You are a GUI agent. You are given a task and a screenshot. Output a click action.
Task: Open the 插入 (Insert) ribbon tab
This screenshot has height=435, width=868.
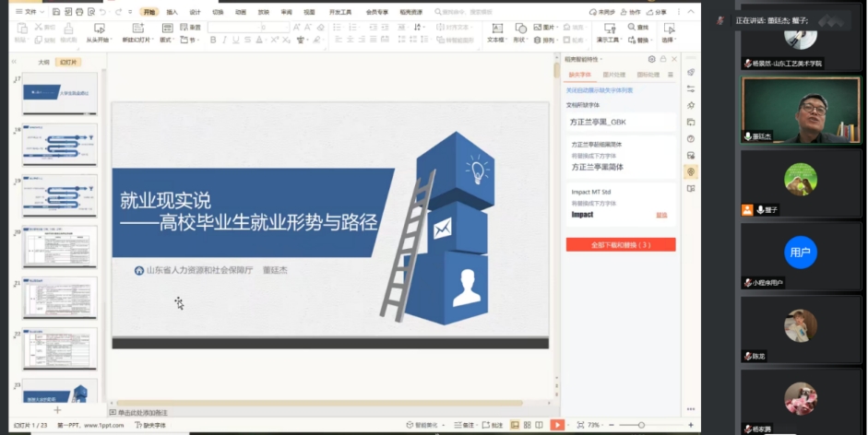coord(172,12)
